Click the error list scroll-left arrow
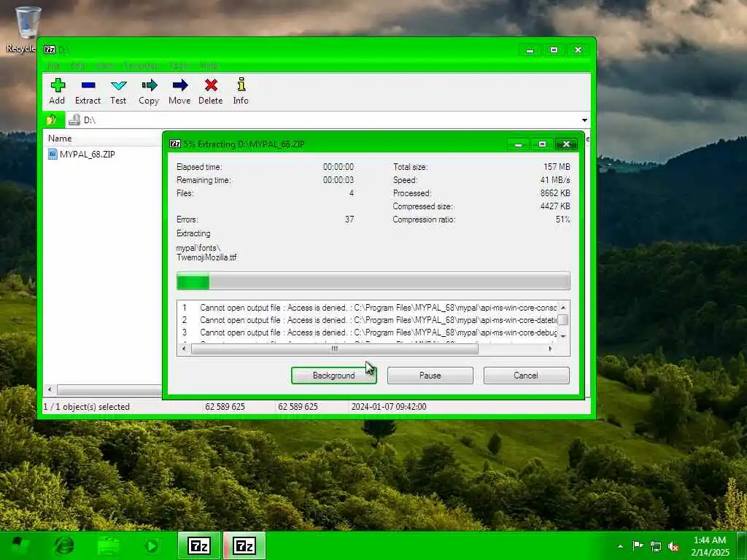 click(x=184, y=349)
